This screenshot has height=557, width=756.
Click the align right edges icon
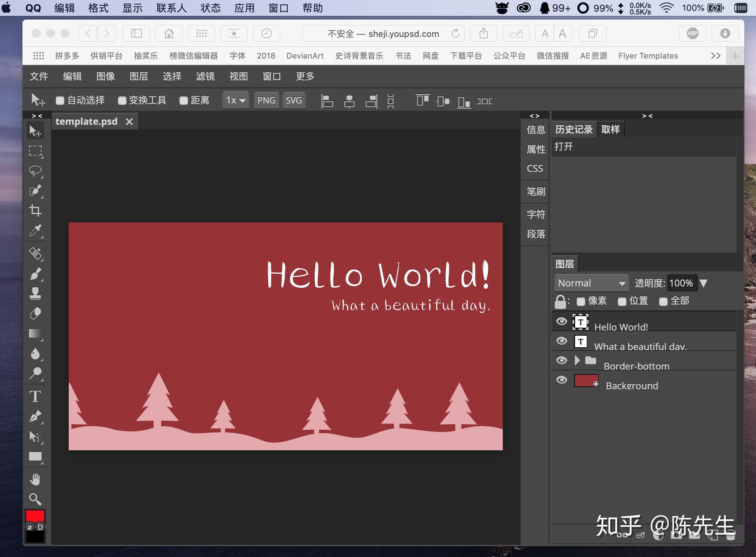pyautogui.click(x=371, y=101)
